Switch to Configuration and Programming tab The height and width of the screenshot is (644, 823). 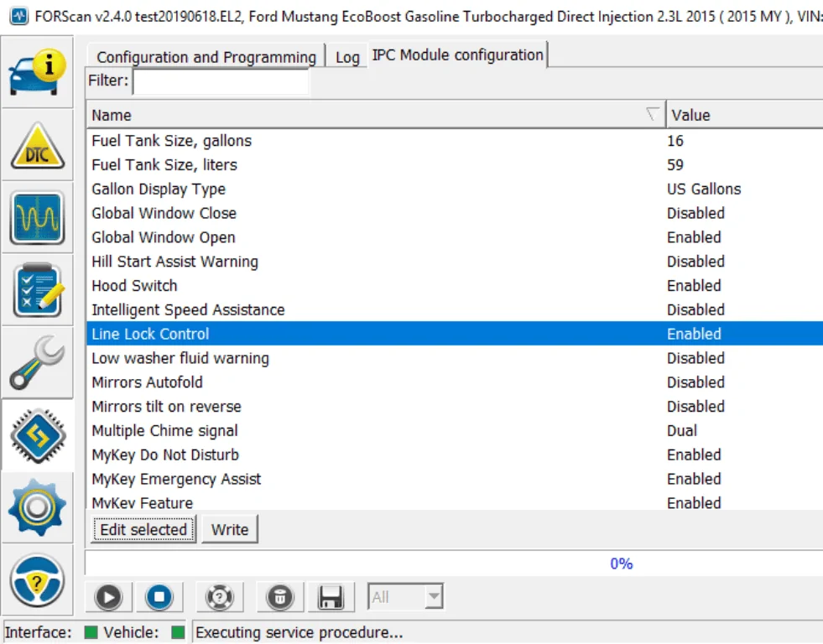point(206,57)
